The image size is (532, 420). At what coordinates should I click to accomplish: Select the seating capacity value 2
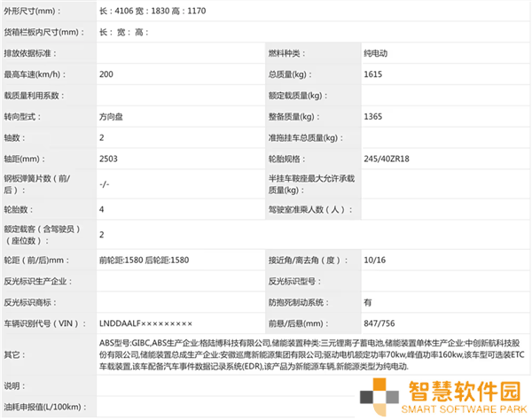(x=102, y=235)
